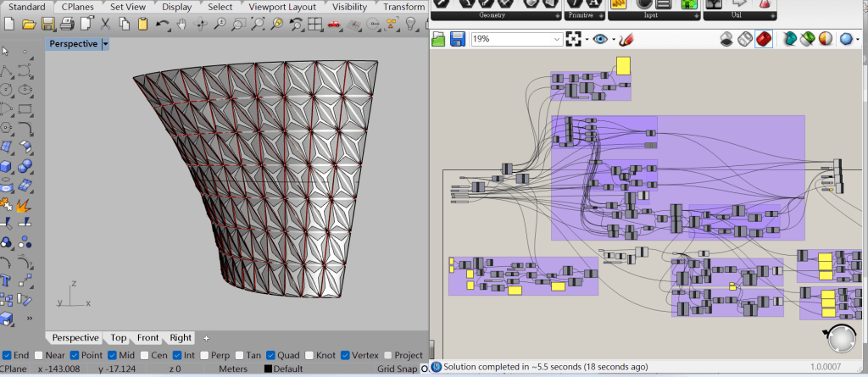The image size is (868, 377).
Task: Click the Grasshopper Open file green folder icon
Action: pyautogui.click(x=438, y=39)
